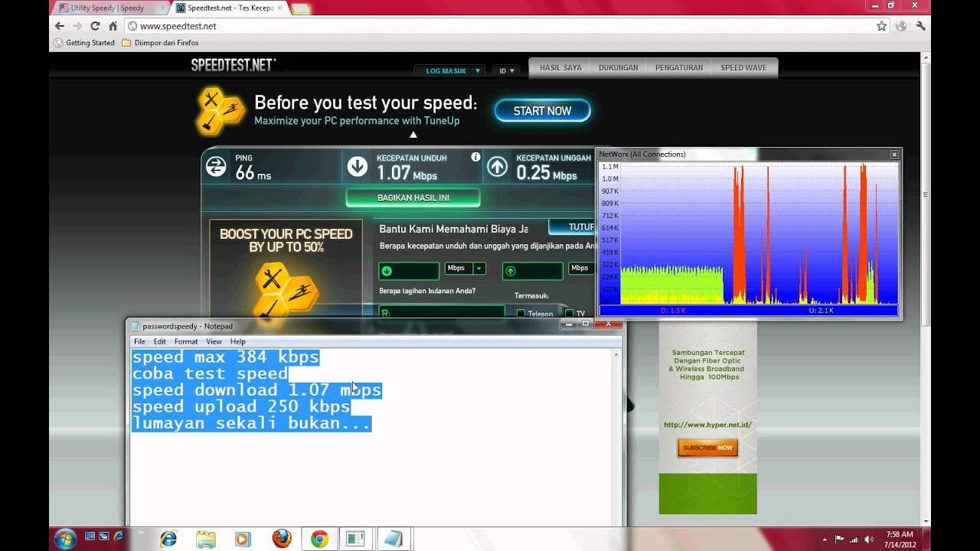This screenshot has height=551, width=980.
Task: Tick the TV checkbox
Action: (569, 313)
